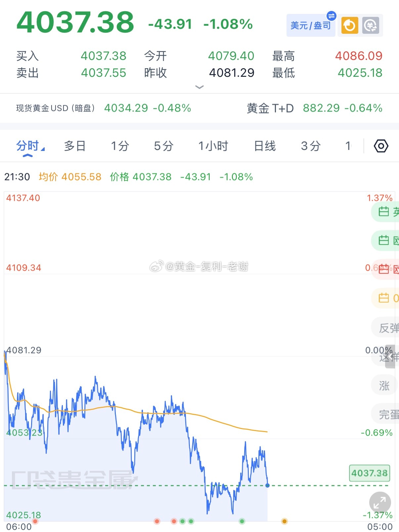Expand chart to fullscreen with diagonal arrows icon
This screenshot has width=399, height=532.
tap(380, 503)
